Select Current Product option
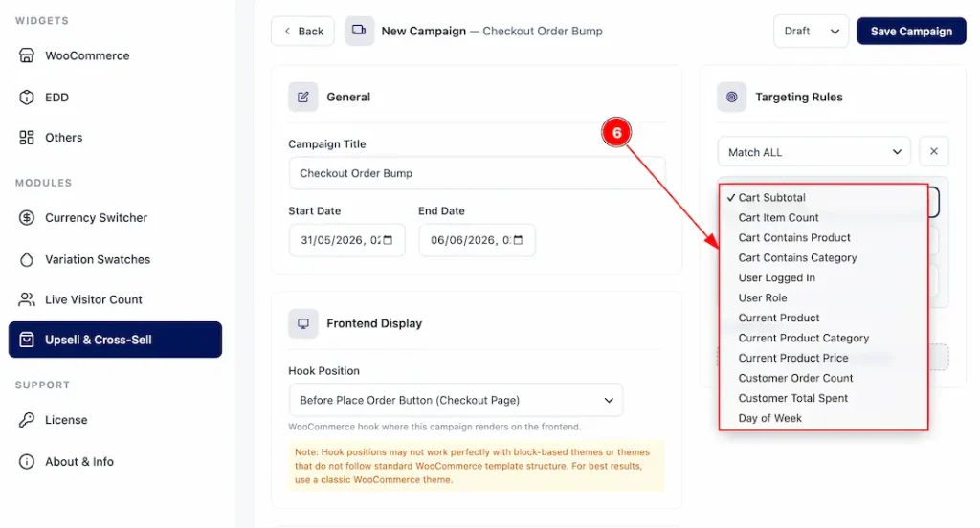980x528 pixels. pyautogui.click(x=824, y=319)
